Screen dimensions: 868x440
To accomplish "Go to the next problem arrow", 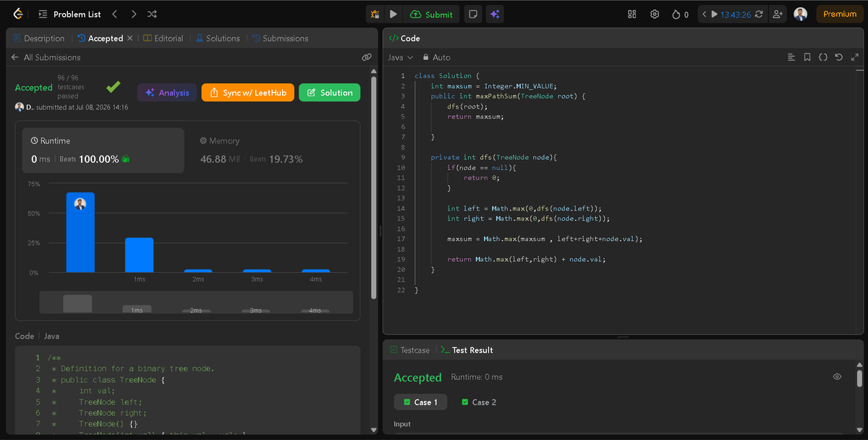I will 133,14.
